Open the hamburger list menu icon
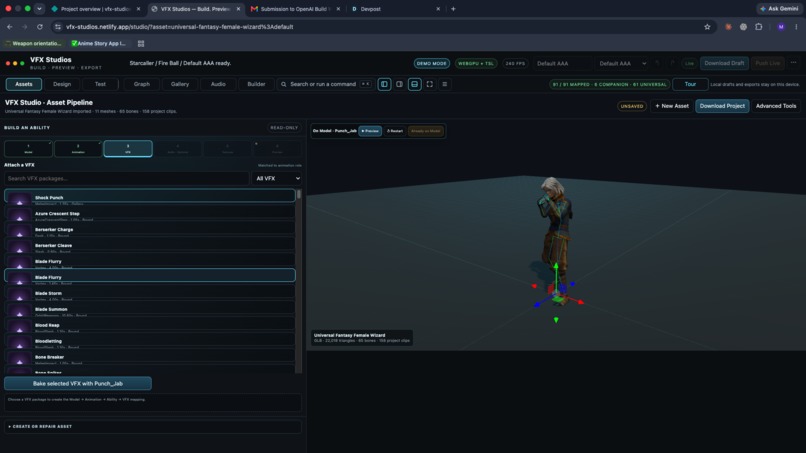806x453 pixels. point(445,84)
